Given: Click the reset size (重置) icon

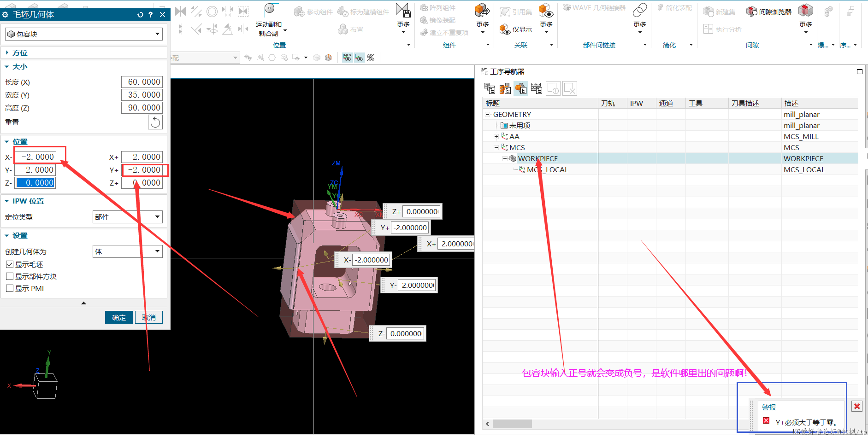Looking at the screenshot, I should coord(155,122).
